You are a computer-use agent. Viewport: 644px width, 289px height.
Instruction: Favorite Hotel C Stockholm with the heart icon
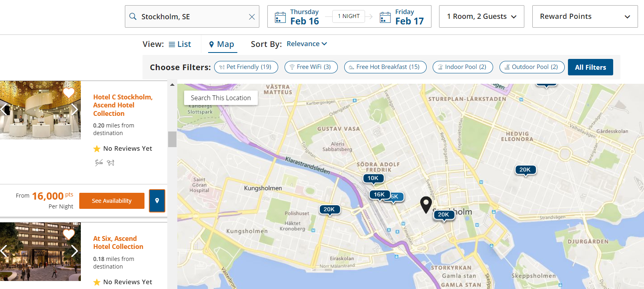[68, 92]
